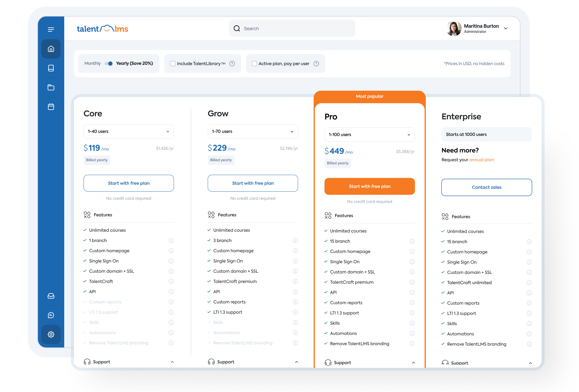
Task: Open the inbox tray icon in sidebar
Action: click(51, 296)
